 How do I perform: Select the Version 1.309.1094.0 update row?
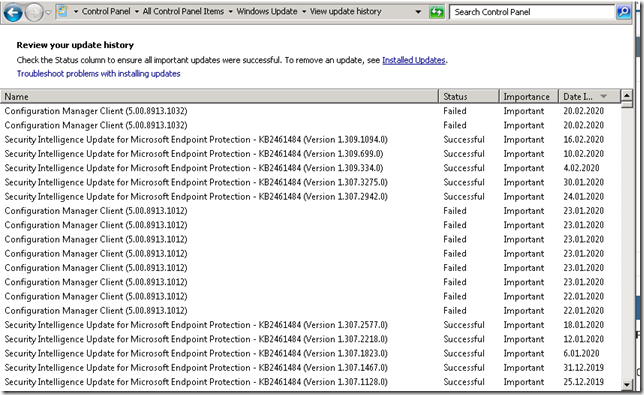click(x=310, y=140)
